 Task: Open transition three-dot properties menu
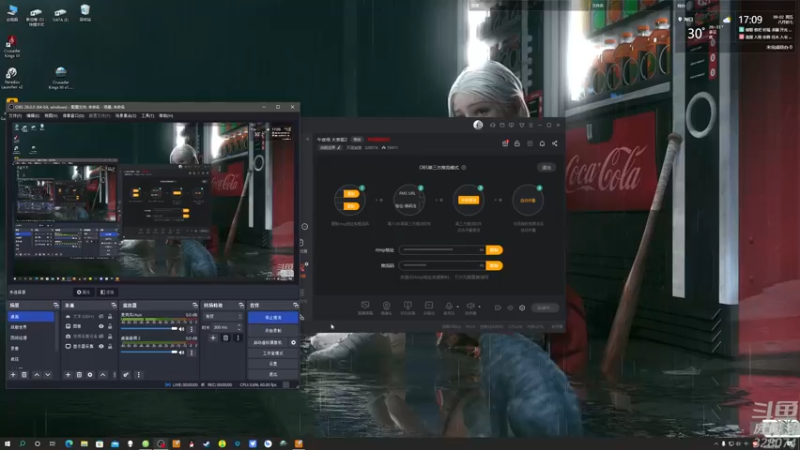click(x=238, y=338)
